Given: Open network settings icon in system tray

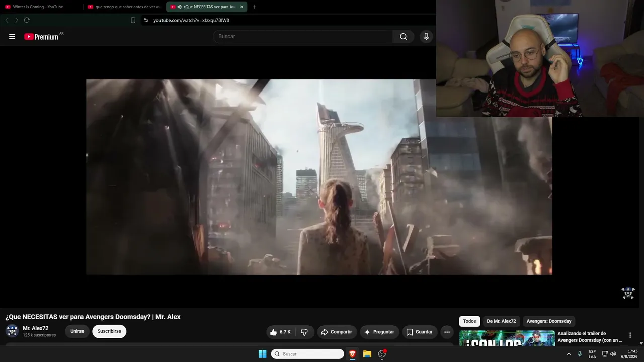Looking at the screenshot, I should [605, 354].
